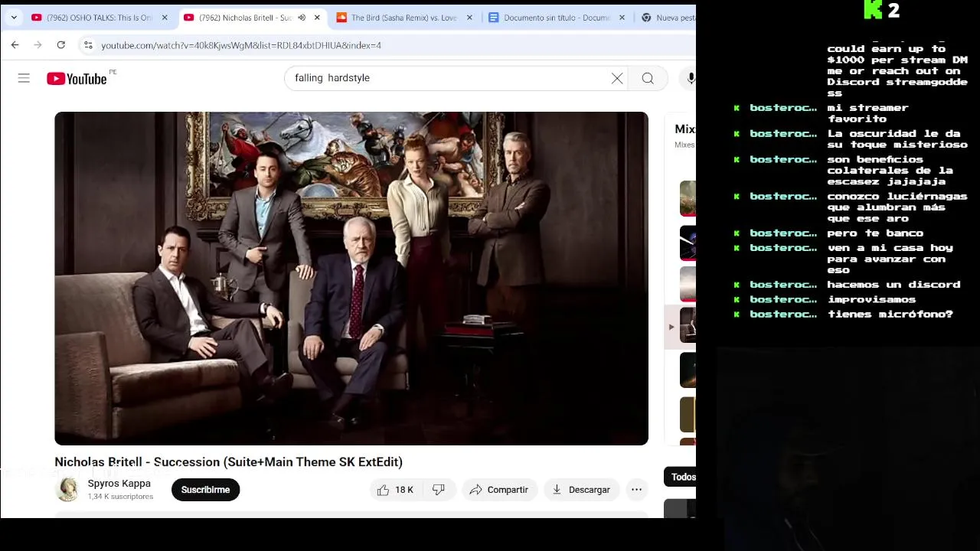Screen dimensions: 980x551
Task: Click chat message 'hacemos un discord'
Action: (893, 285)
